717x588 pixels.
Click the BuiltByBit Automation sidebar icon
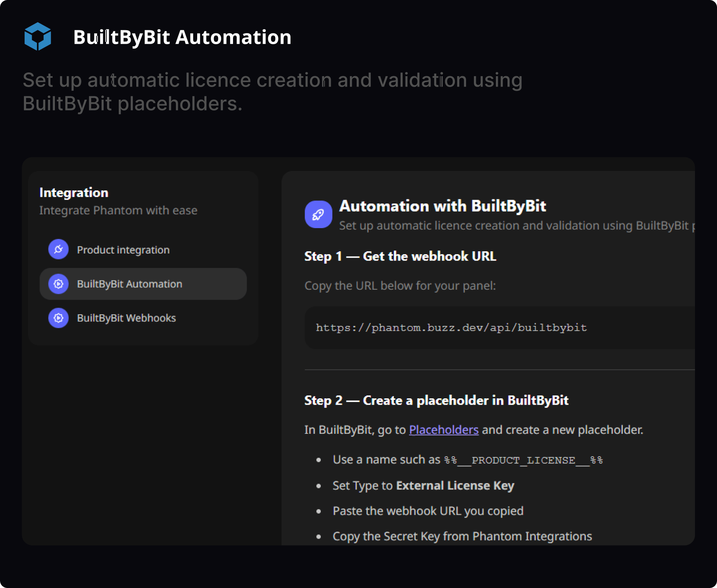tap(58, 284)
